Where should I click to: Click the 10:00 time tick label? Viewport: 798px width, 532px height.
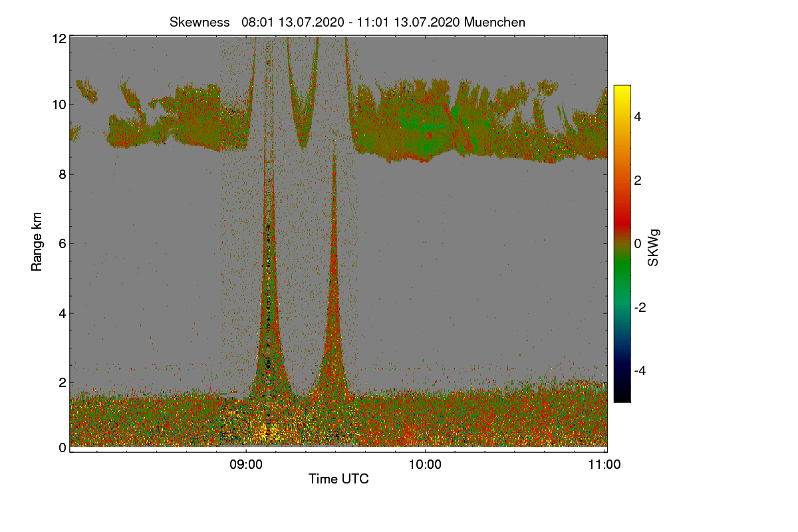pos(426,465)
